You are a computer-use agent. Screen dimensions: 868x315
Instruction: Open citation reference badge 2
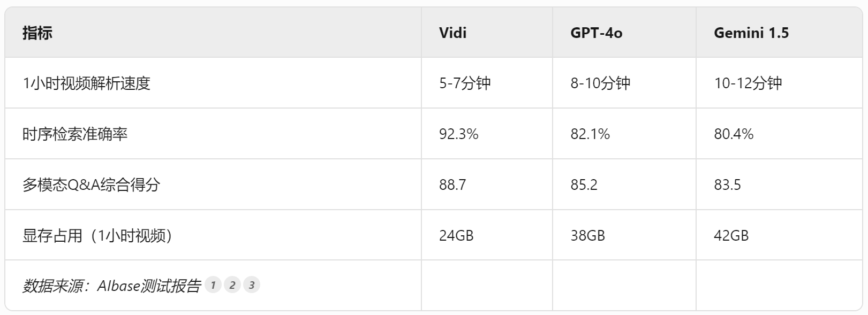coord(232,285)
